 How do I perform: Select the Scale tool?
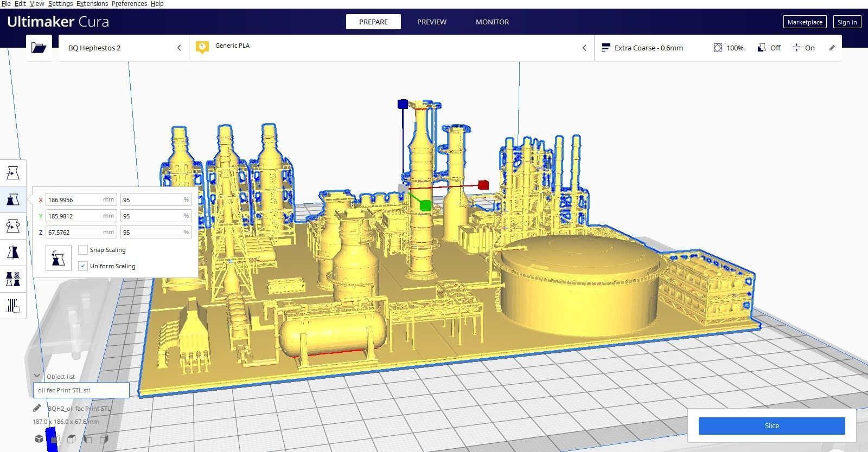tap(13, 199)
